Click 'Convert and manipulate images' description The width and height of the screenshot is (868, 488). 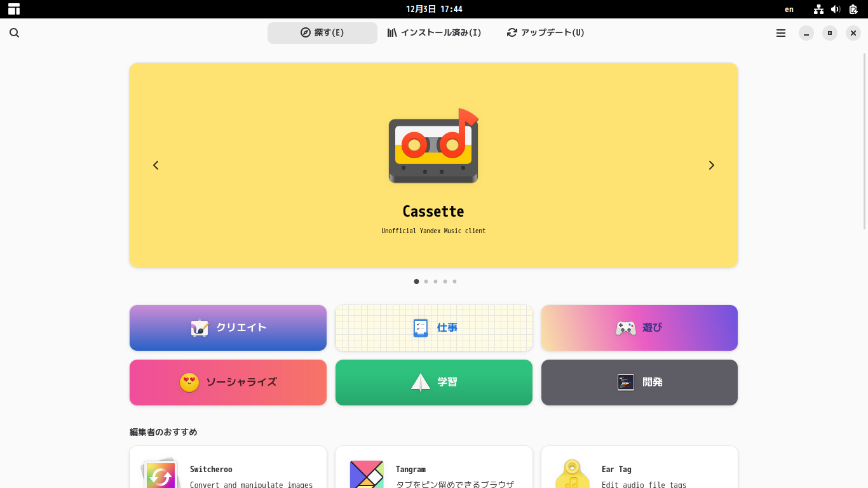[x=251, y=484]
